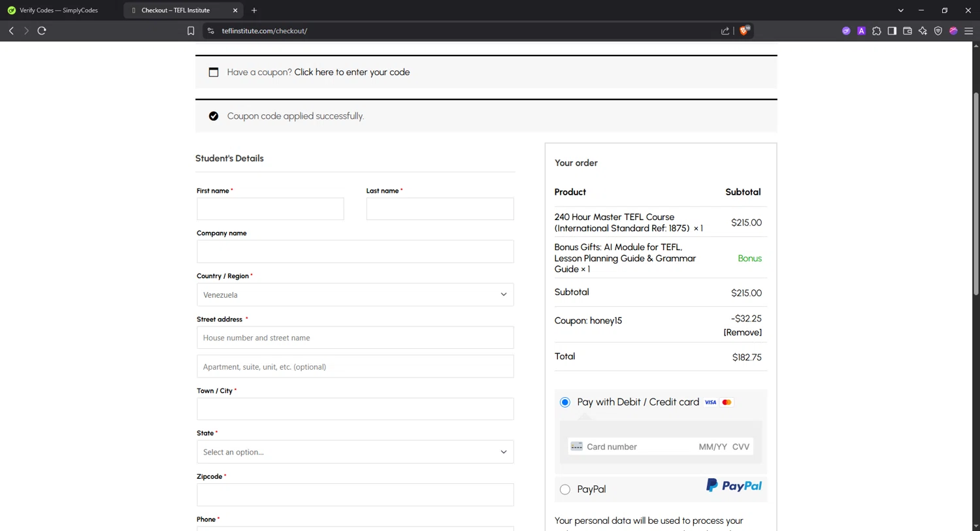980x531 pixels.
Task: Restore down the browser window
Action: [945, 10]
